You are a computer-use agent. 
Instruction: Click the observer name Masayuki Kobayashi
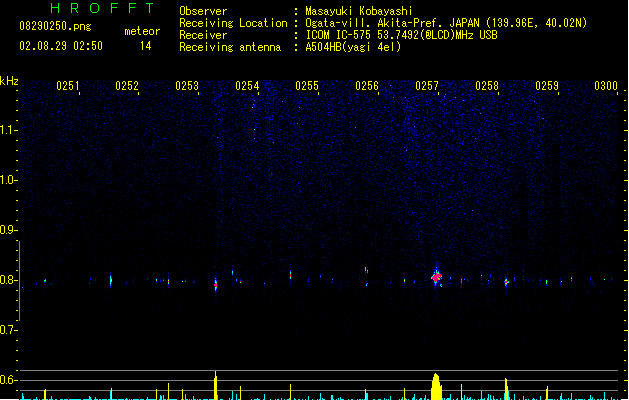[359, 11]
